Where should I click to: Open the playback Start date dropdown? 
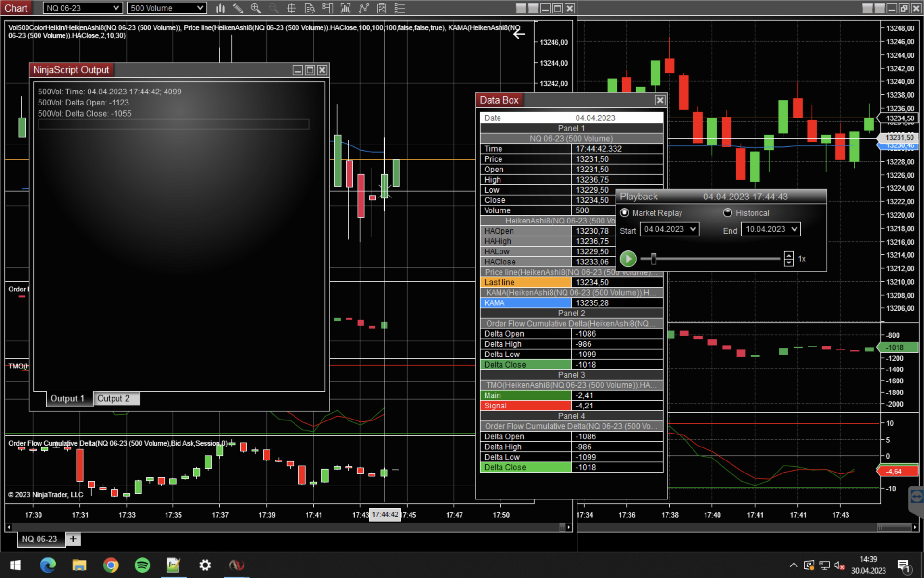coord(693,229)
